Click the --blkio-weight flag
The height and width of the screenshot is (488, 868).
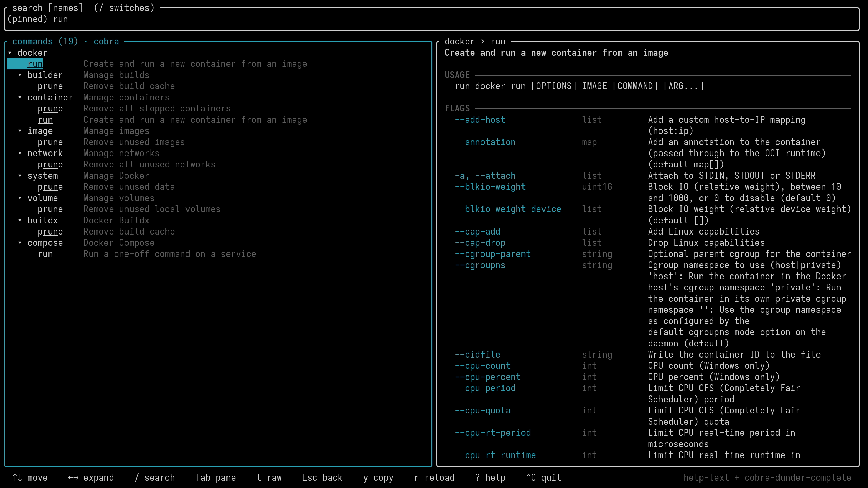click(490, 187)
